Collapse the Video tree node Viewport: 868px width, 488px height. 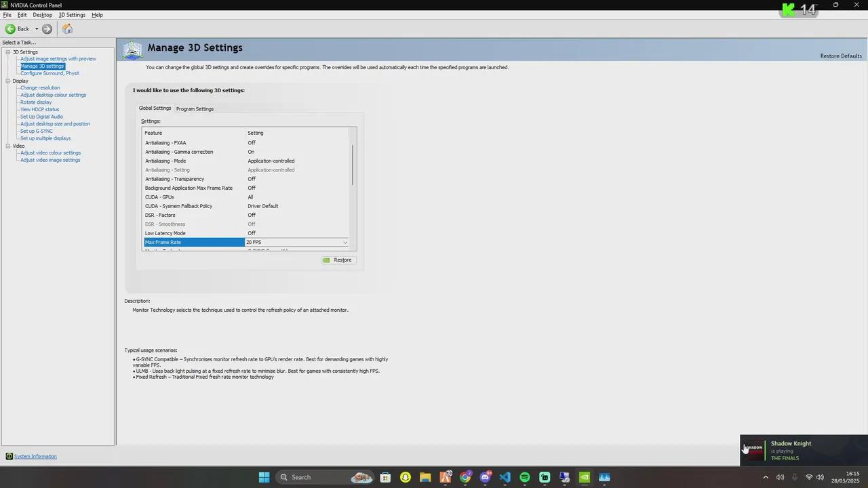point(8,146)
